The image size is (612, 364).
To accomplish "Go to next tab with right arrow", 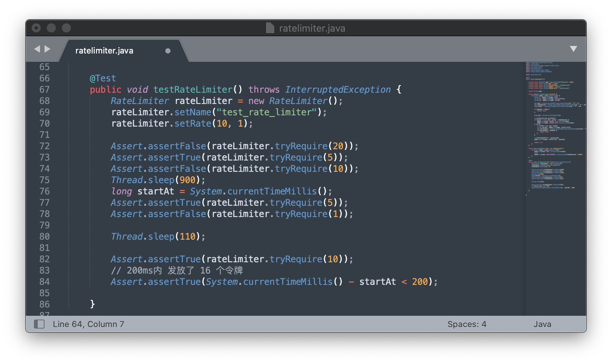I will click(x=48, y=49).
